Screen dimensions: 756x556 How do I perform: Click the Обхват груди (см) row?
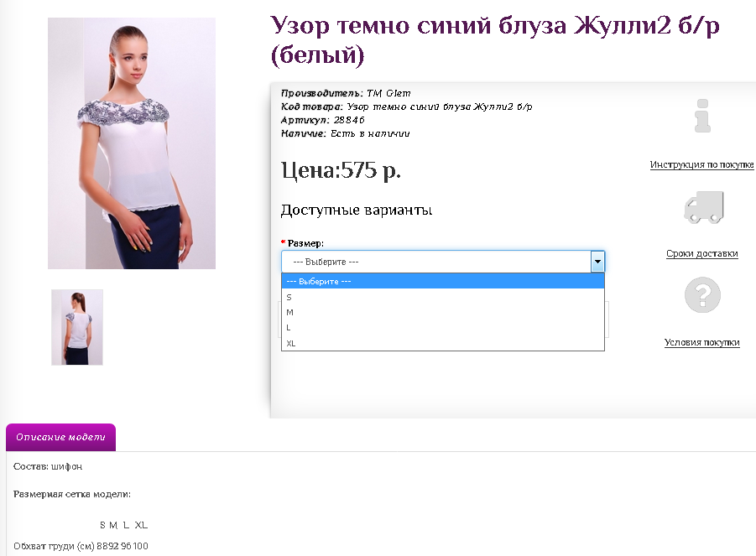[81, 546]
